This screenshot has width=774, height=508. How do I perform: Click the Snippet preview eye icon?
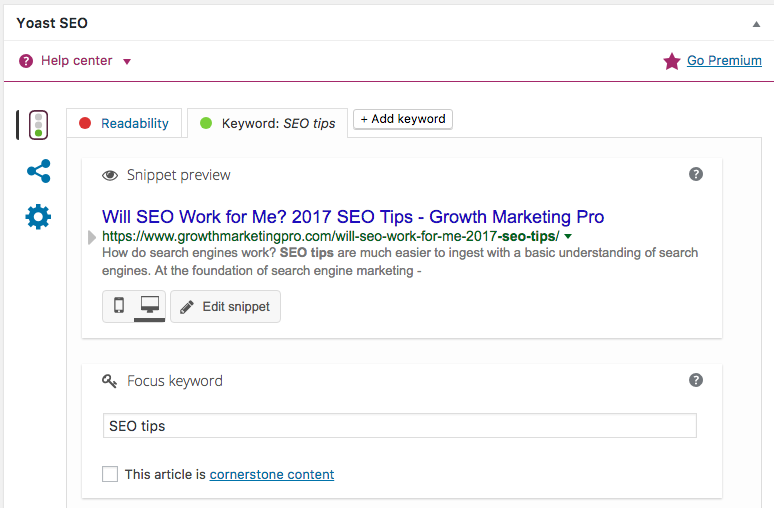click(x=110, y=175)
